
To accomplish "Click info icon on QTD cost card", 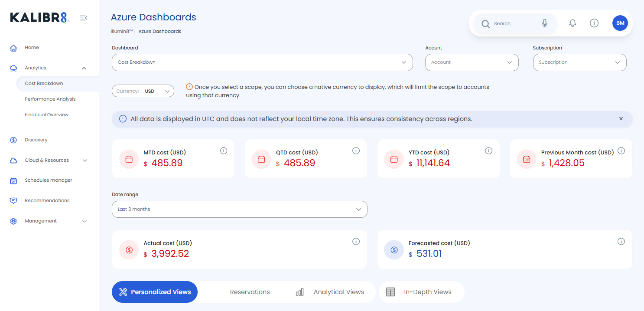I will point(356,151).
